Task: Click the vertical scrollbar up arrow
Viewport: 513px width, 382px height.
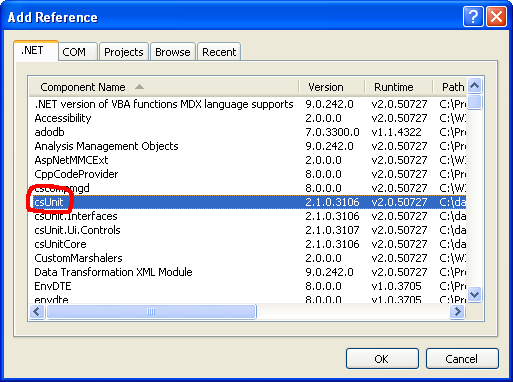Action: tap(474, 86)
